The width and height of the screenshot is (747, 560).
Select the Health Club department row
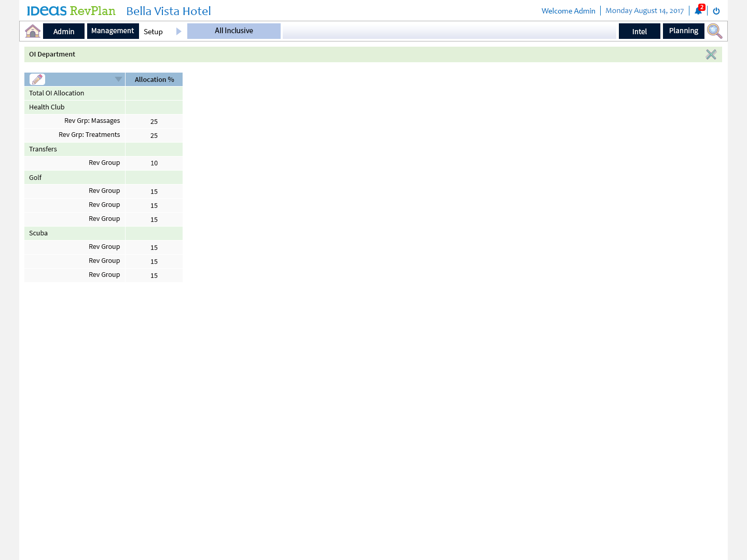47,107
